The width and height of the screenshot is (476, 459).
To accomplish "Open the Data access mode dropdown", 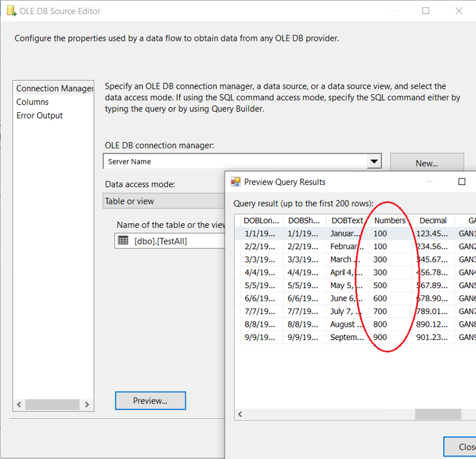I will tap(164, 201).
